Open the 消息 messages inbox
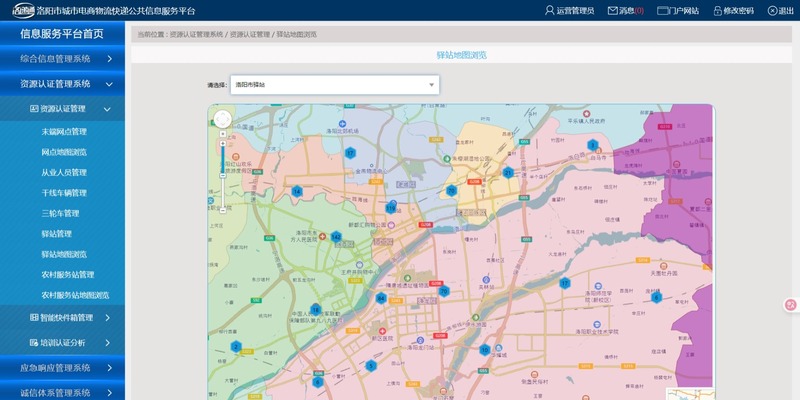The width and height of the screenshot is (800, 400). [x=626, y=11]
